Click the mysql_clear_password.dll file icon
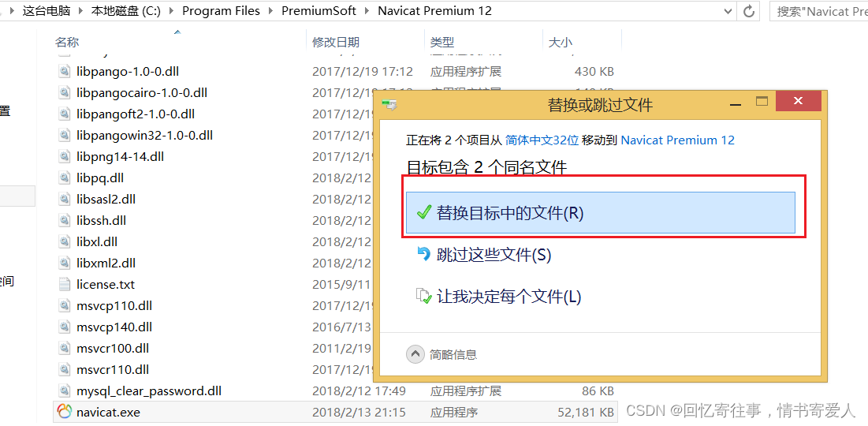868x426 pixels. pos(65,390)
